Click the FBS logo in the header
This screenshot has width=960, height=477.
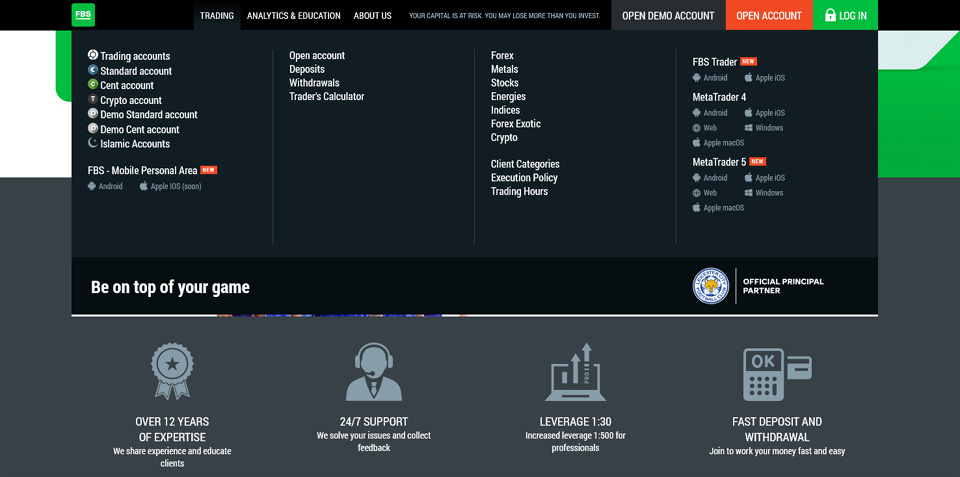pyautogui.click(x=83, y=15)
